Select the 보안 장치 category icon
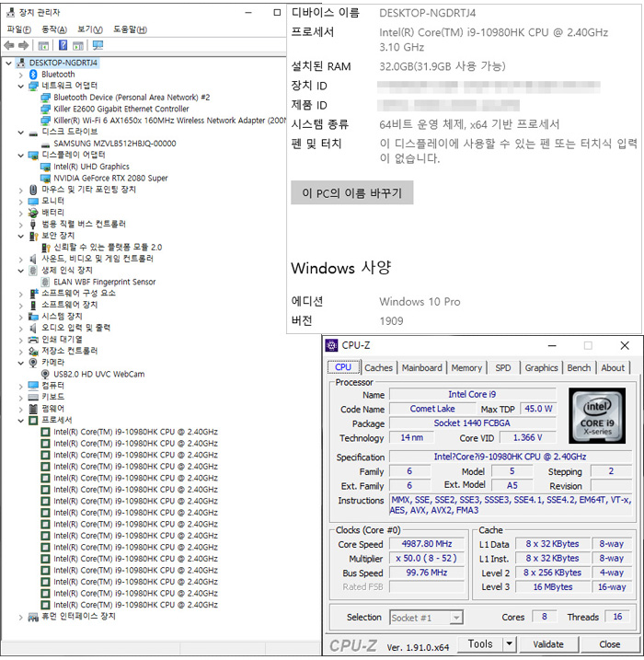This screenshot has height=660, width=644. click(33, 236)
